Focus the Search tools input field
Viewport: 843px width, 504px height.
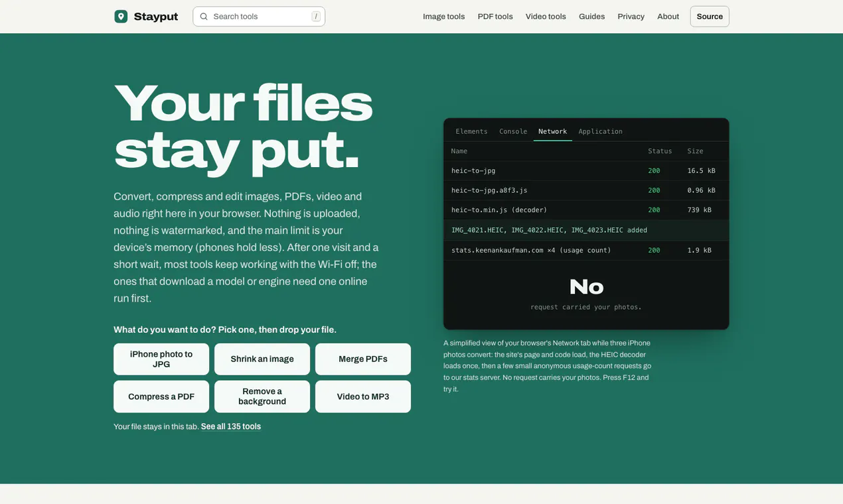(259, 17)
